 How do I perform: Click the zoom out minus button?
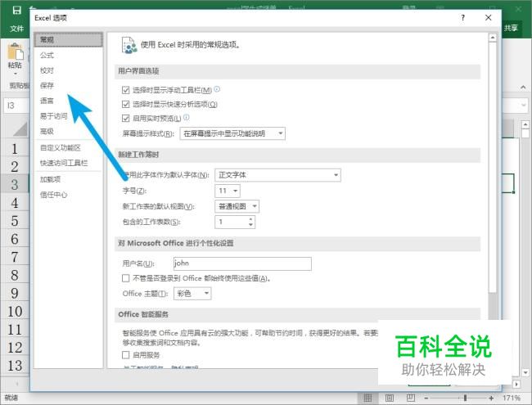click(x=426, y=398)
